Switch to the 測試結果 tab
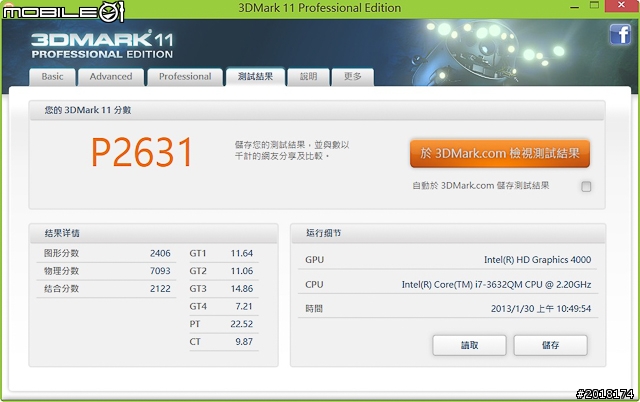This screenshot has height=402, width=640. tap(256, 77)
